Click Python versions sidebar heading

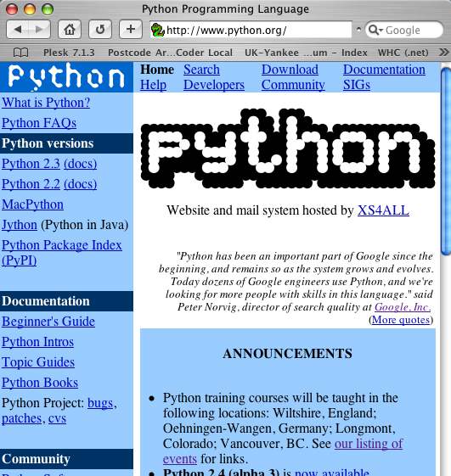[x=66, y=143]
